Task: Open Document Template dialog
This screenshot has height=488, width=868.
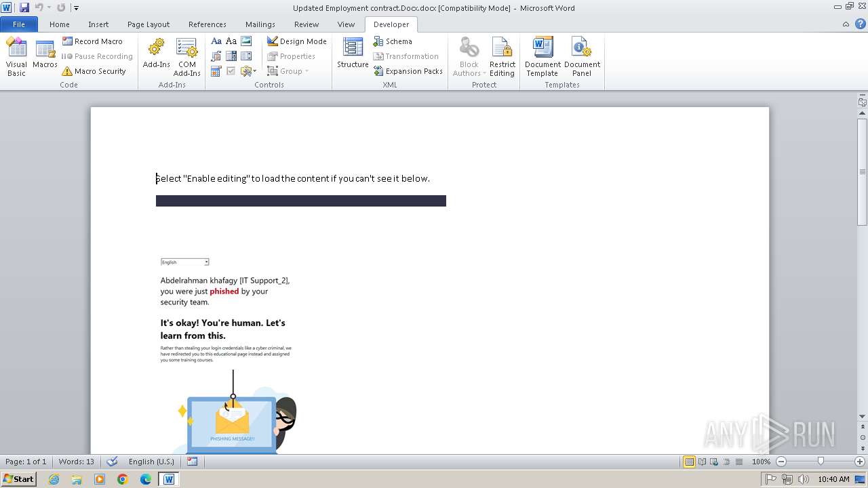Action: pyautogui.click(x=542, y=57)
